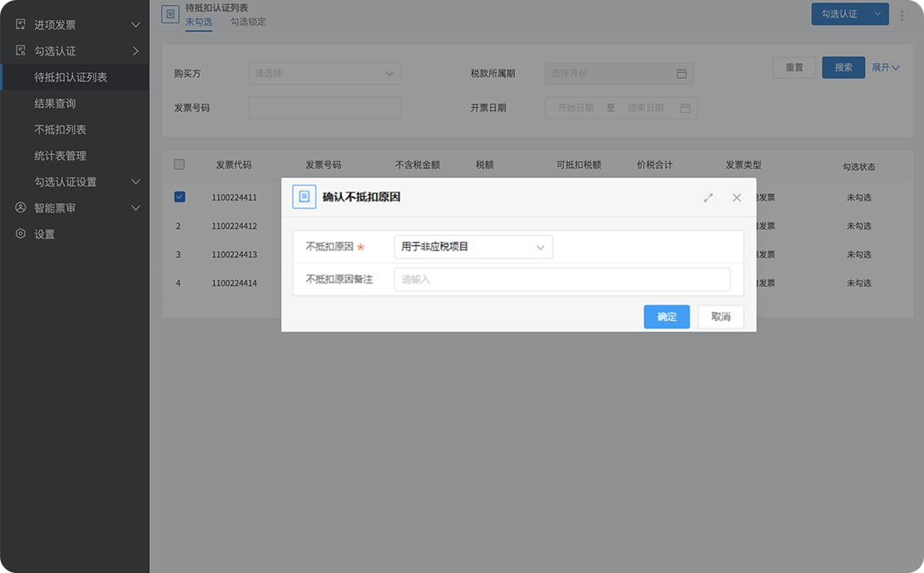Click the 不抵扣原因备注 input field
The width and height of the screenshot is (924, 573).
(x=562, y=279)
